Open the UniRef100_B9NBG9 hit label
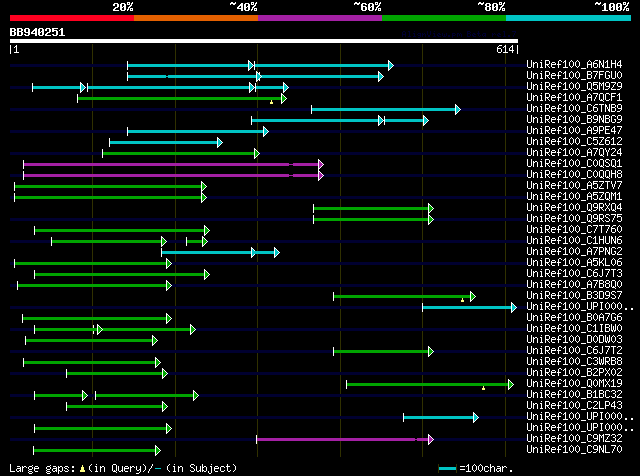This screenshot has width=640, height=476. tap(574, 119)
